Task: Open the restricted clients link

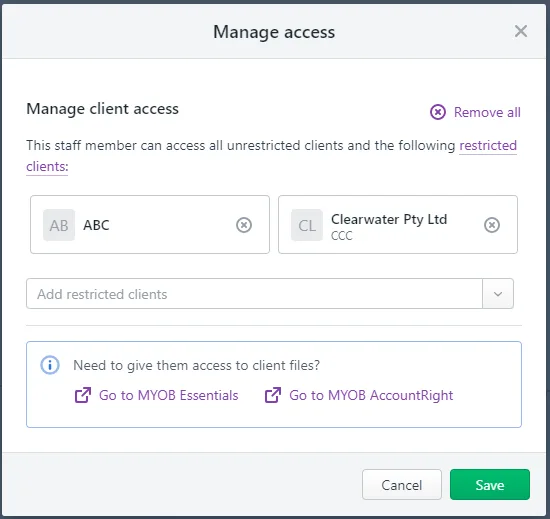Action: pyautogui.click(x=488, y=145)
